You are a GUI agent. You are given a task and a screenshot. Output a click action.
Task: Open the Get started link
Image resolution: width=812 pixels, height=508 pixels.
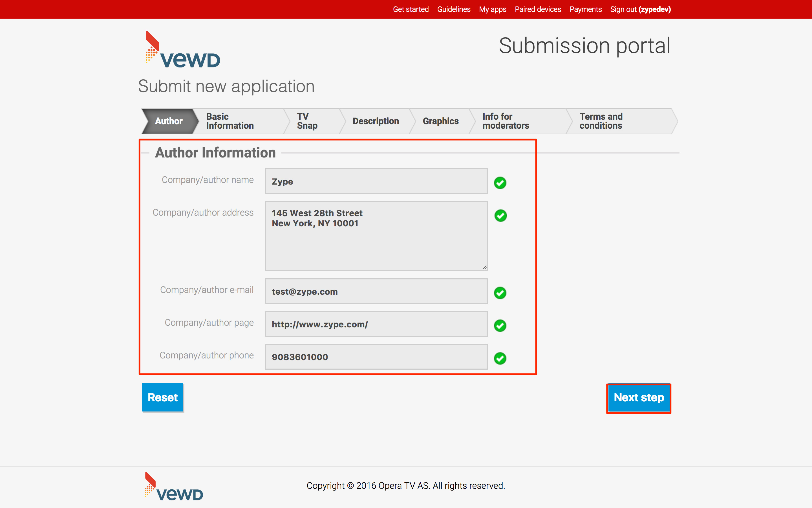pos(411,9)
